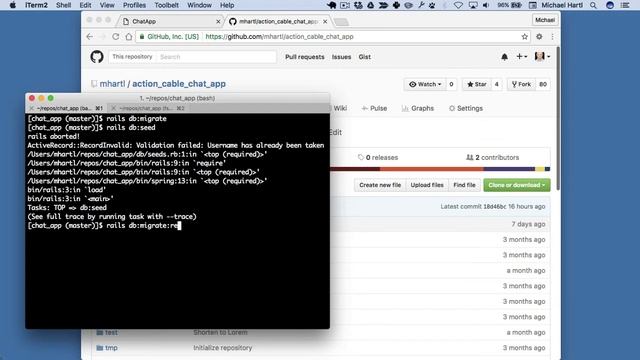Open the Window menu in menu bar
This screenshot has width=640, height=360.
(199, 5)
